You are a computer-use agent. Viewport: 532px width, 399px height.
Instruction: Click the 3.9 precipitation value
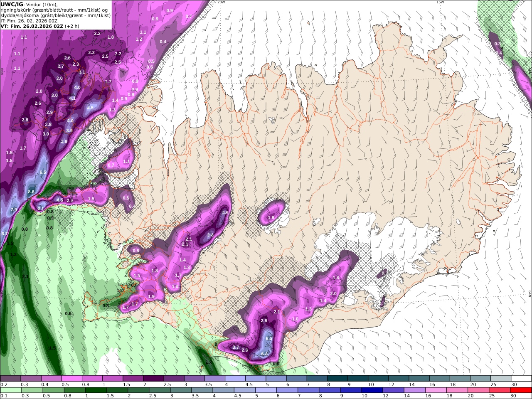tap(69, 131)
